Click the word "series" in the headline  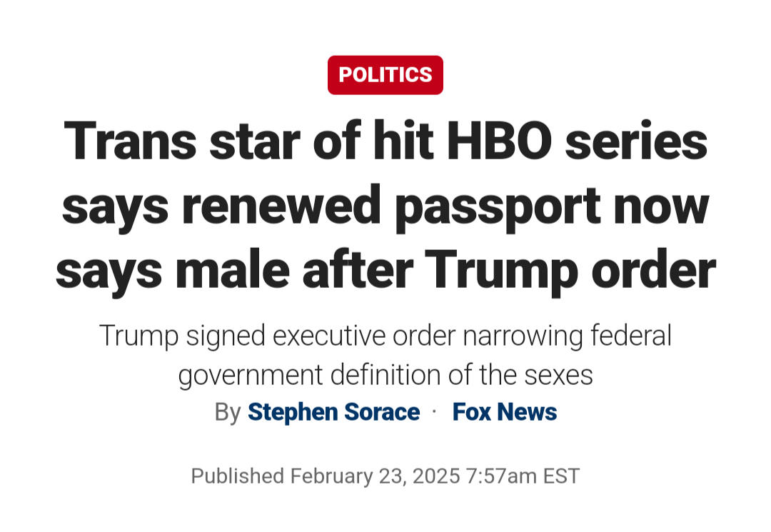pos(636,141)
